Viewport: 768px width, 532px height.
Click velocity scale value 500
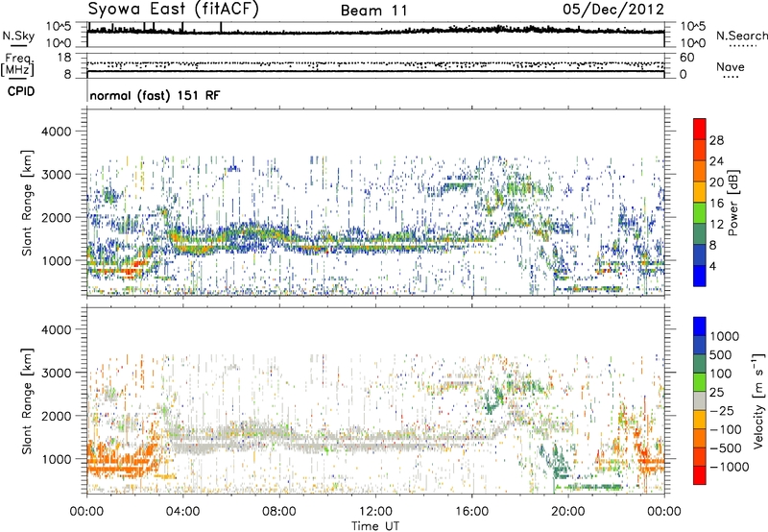[721, 355]
